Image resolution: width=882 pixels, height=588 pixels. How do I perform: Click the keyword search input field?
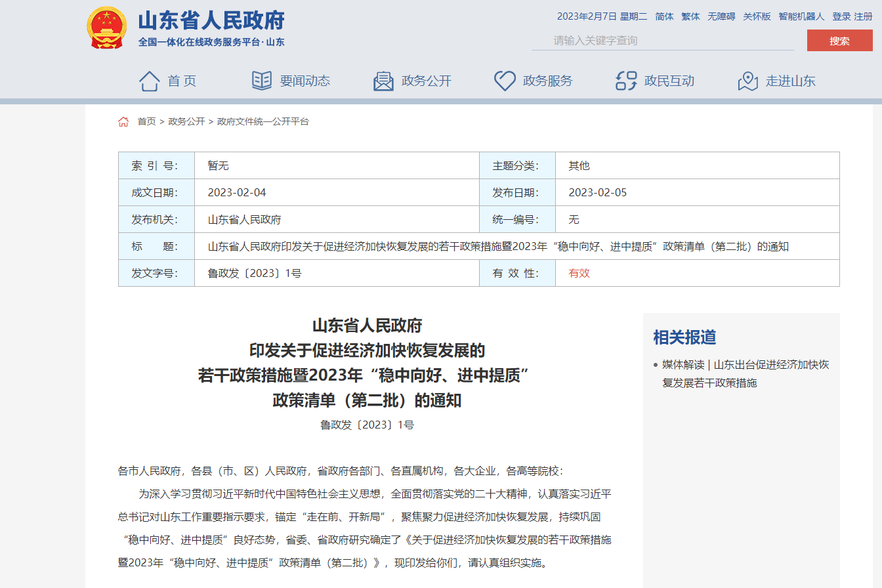click(x=663, y=41)
